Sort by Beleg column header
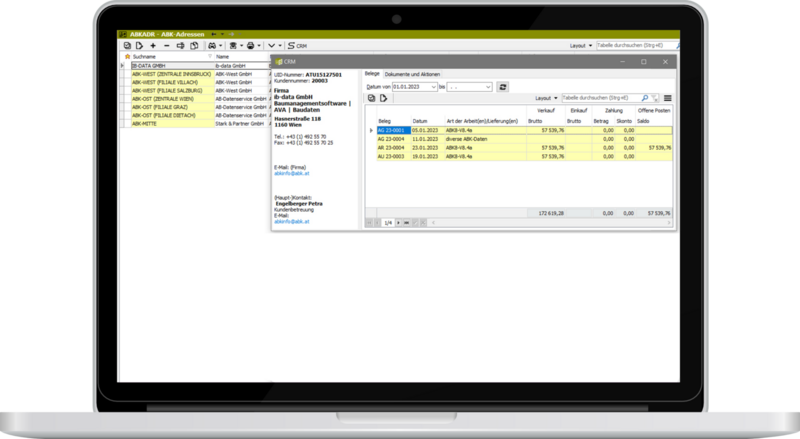 pyautogui.click(x=385, y=121)
